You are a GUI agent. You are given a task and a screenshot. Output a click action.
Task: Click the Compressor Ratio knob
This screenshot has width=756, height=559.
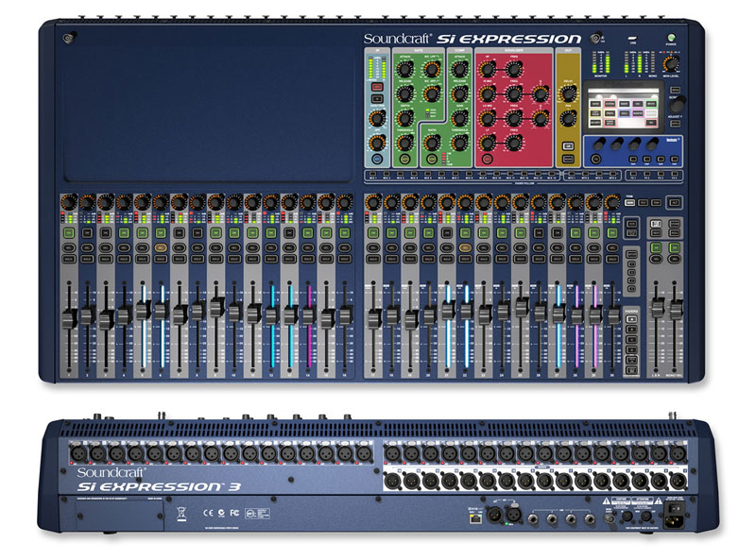tap(432, 143)
